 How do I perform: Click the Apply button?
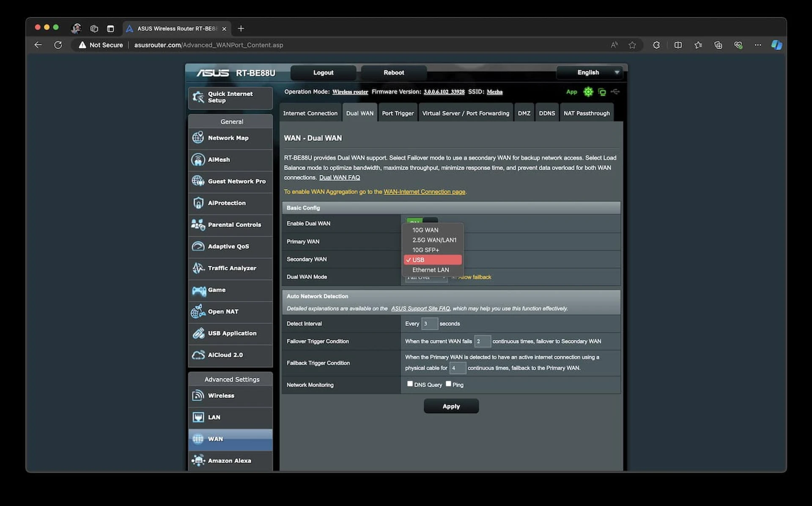[451, 406]
